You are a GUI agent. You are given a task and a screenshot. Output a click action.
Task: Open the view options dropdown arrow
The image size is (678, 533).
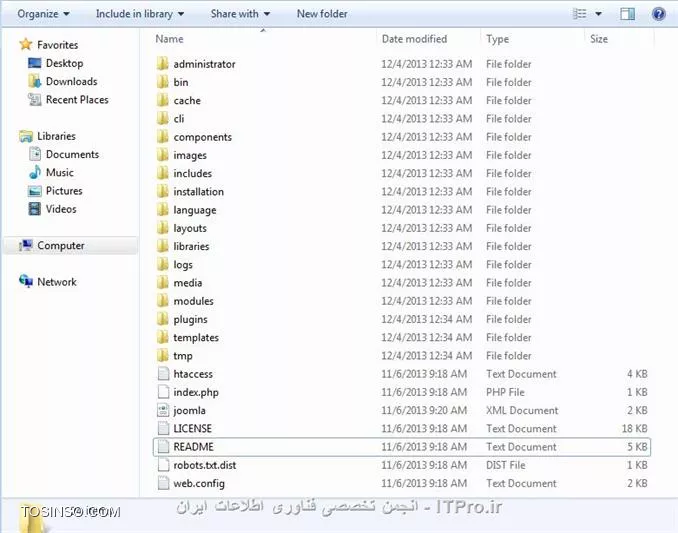click(598, 14)
